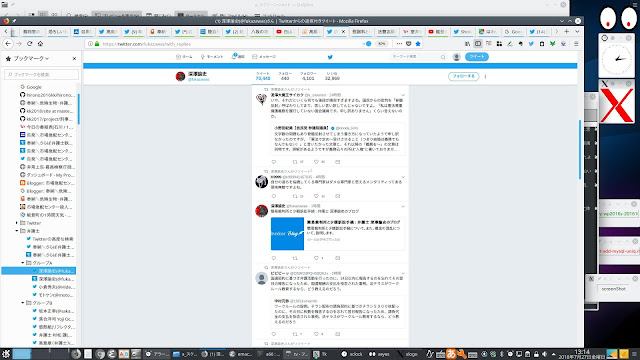Viewport: 640px width, 360px height.
Task: Expand the Twitter bookmark folder
Action: pos(17,223)
